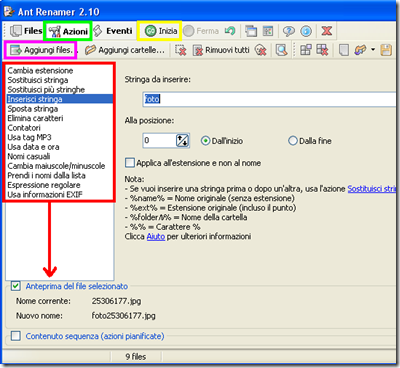400x368 pixels.
Task: Open the file preview magnifier icon
Action: pyautogui.click(x=282, y=50)
